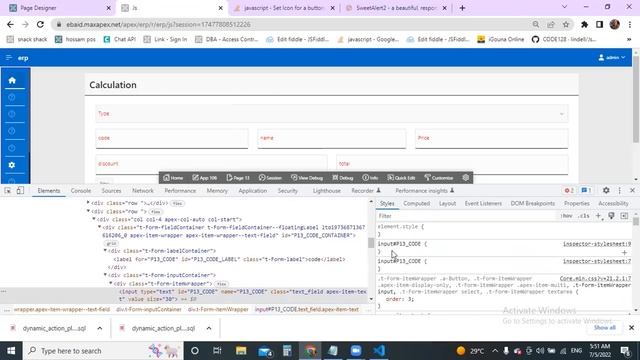Go to Home in erp sidebar

[12, 80]
